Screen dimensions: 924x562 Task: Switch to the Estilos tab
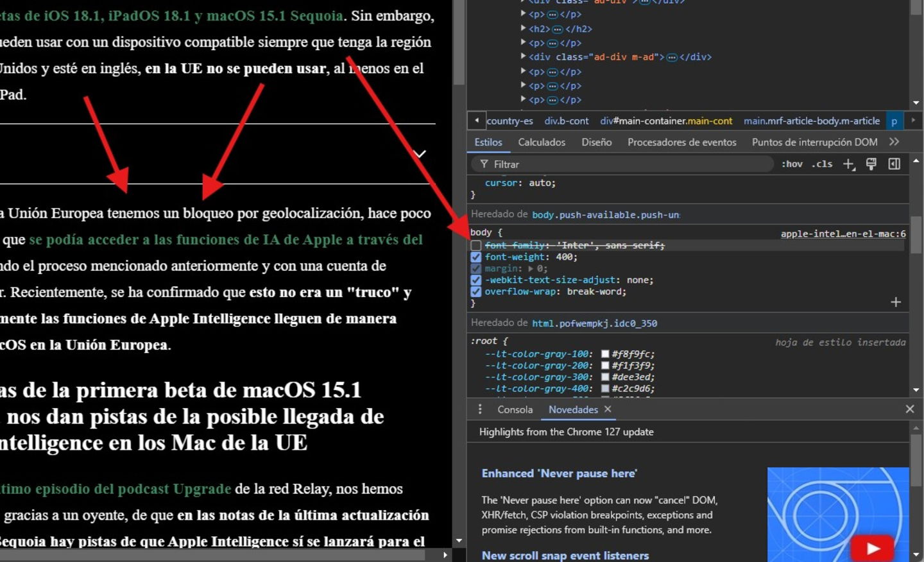488,142
